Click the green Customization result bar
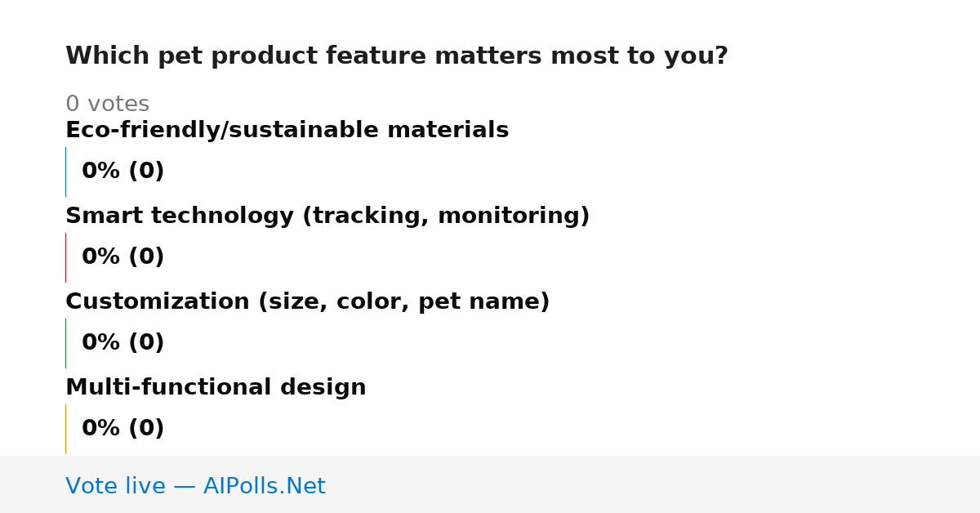Screen dimensions: 980x513 coord(65,343)
